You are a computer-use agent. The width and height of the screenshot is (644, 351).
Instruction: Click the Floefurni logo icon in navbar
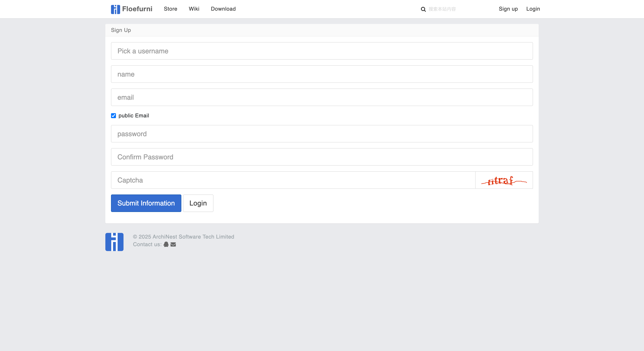click(x=115, y=9)
